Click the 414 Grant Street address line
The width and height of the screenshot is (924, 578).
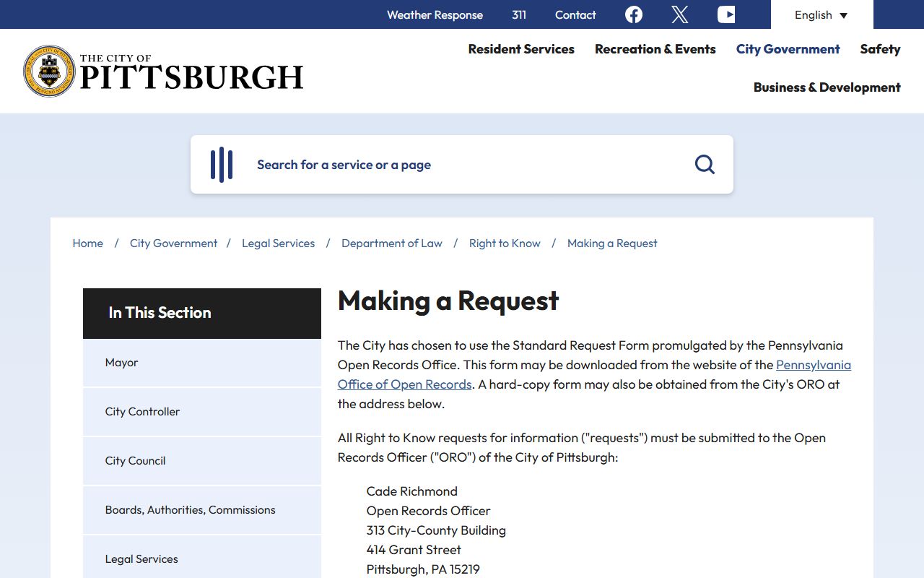pos(414,550)
